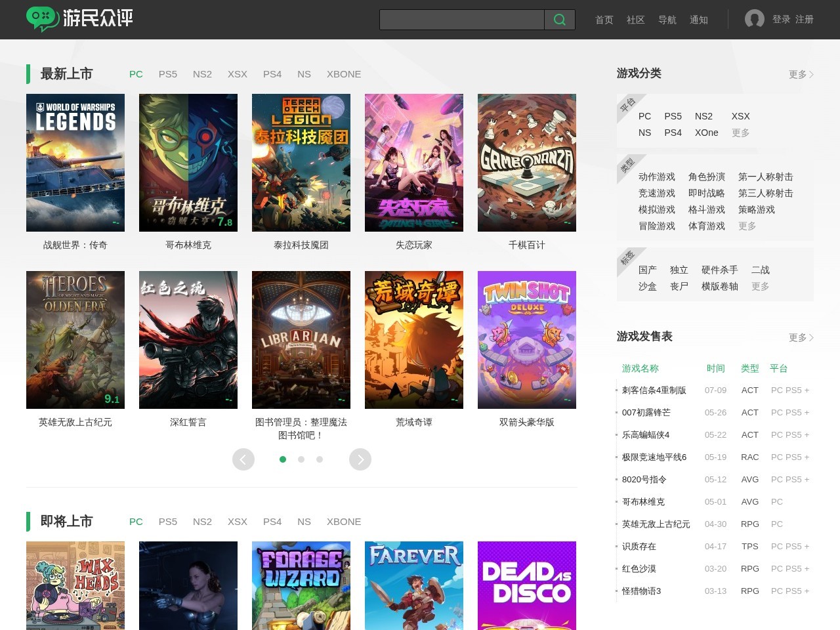Open 首页 in the top navigation

point(604,20)
